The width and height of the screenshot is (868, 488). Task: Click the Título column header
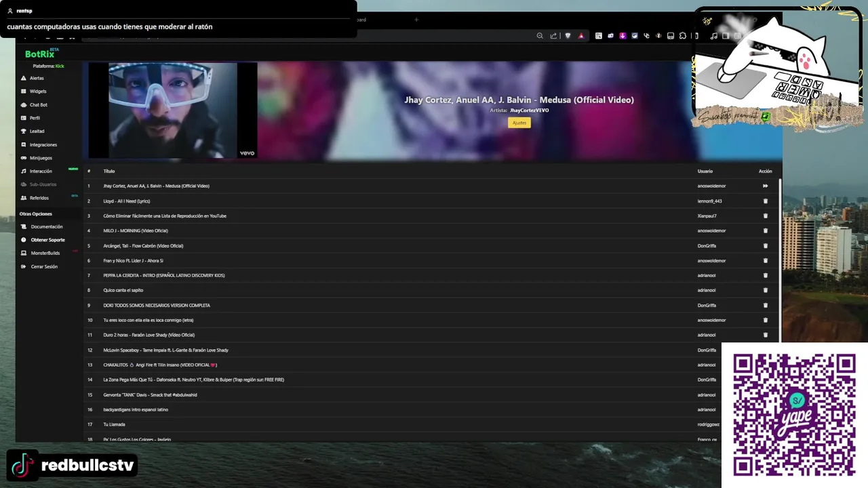[109, 171]
